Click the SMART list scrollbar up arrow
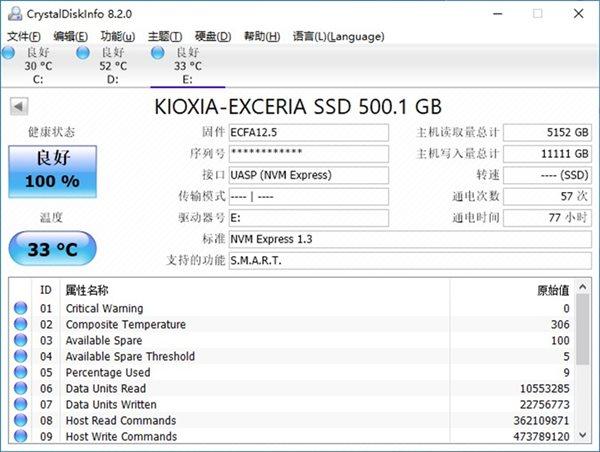 (x=583, y=287)
